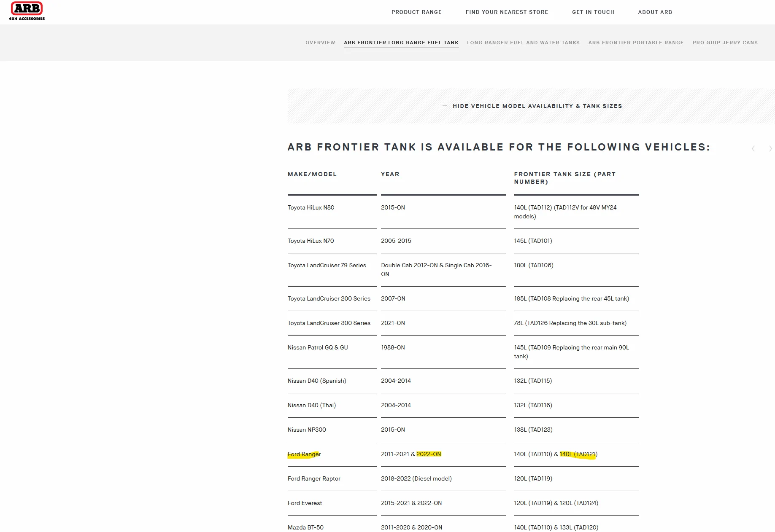
Task: Click the 120L (TAD119) Ranger Raptor tank cell
Action: (533, 478)
